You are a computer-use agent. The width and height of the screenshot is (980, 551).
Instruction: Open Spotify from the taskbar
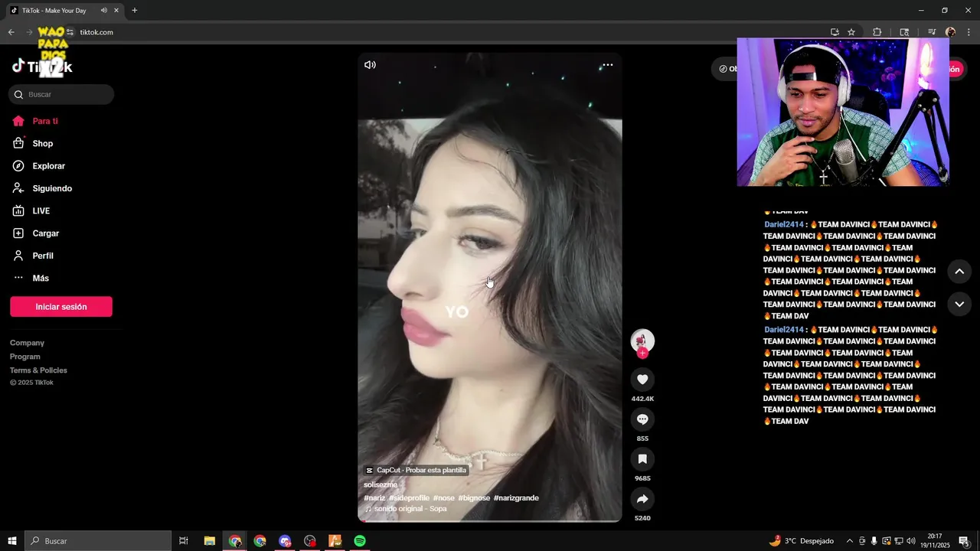coord(360,541)
